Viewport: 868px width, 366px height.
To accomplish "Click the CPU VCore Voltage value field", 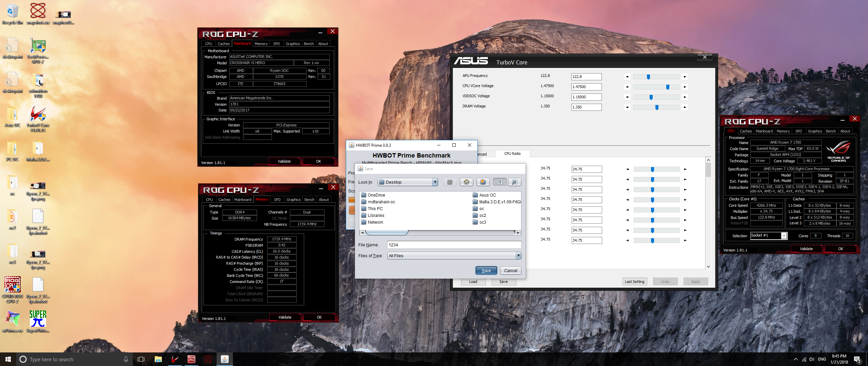I will coord(586,87).
